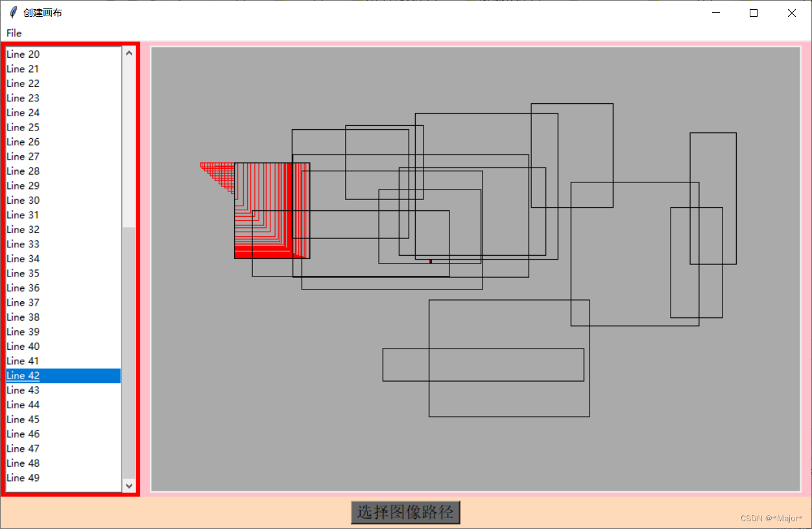Viewport: 812px width, 529px height.
Task: Open the File menu
Action: coord(14,33)
